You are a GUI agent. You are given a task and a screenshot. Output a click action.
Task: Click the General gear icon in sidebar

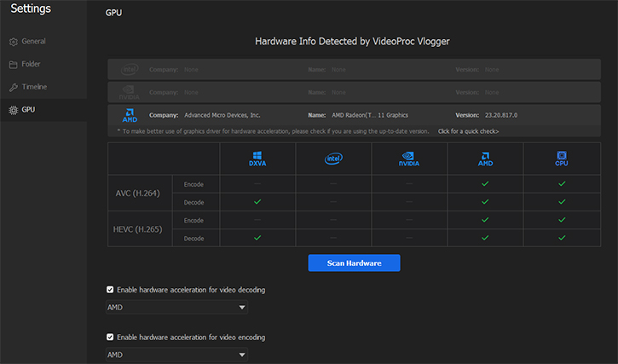[x=13, y=42]
